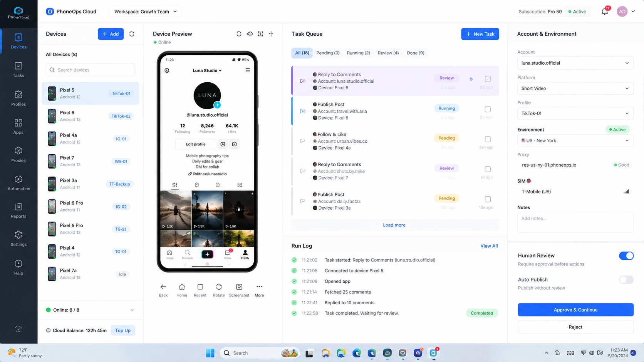Viewport: 644px width, 362px height.
Task: Click the move icon in Device Preview header
Action: pyautogui.click(x=271, y=34)
